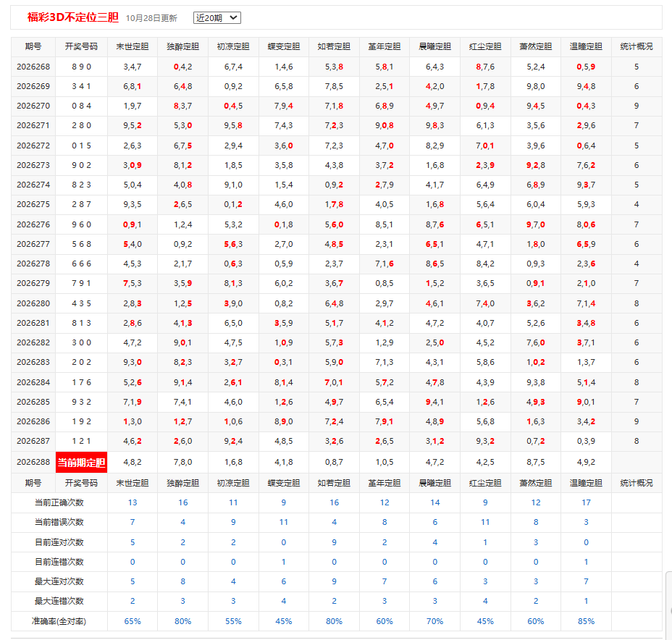The width and height of the screenshot is (672, 640).
Task: Select the top 末世定胆 column header
Action: (133, 46)
